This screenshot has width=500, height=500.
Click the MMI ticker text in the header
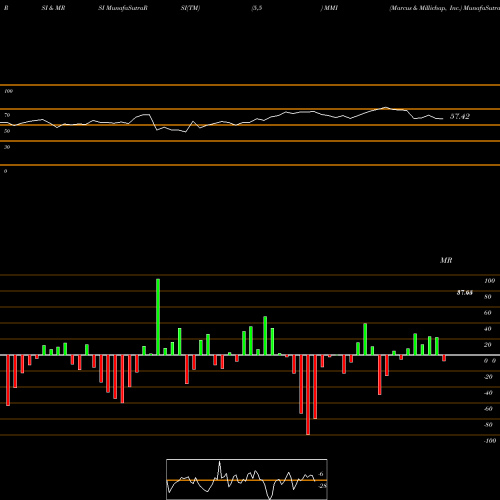(x=331, y=8)
